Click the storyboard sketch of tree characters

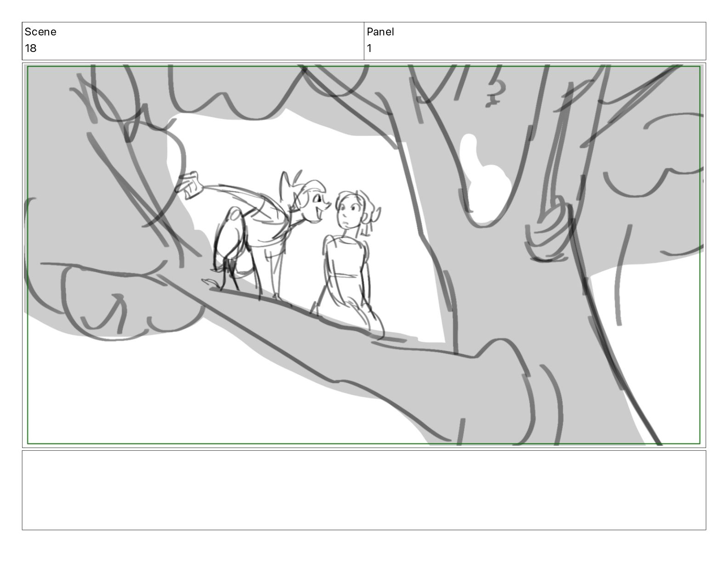tap(364, 255)
